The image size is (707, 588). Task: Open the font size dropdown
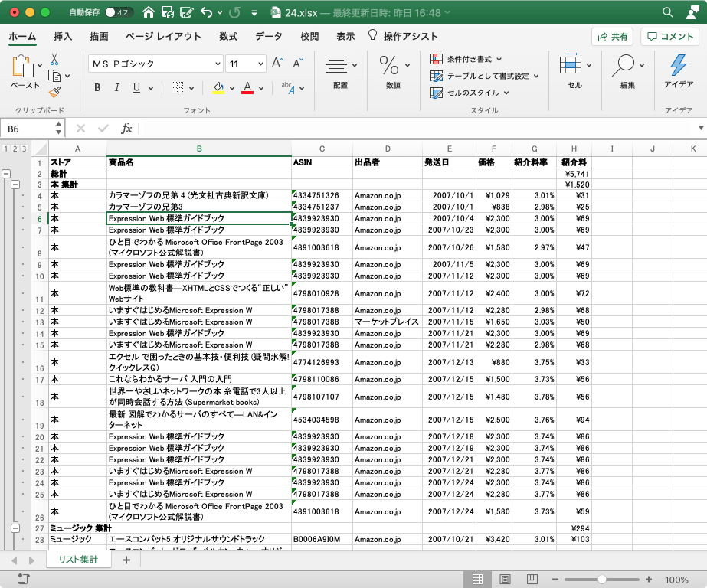(260, 64)
